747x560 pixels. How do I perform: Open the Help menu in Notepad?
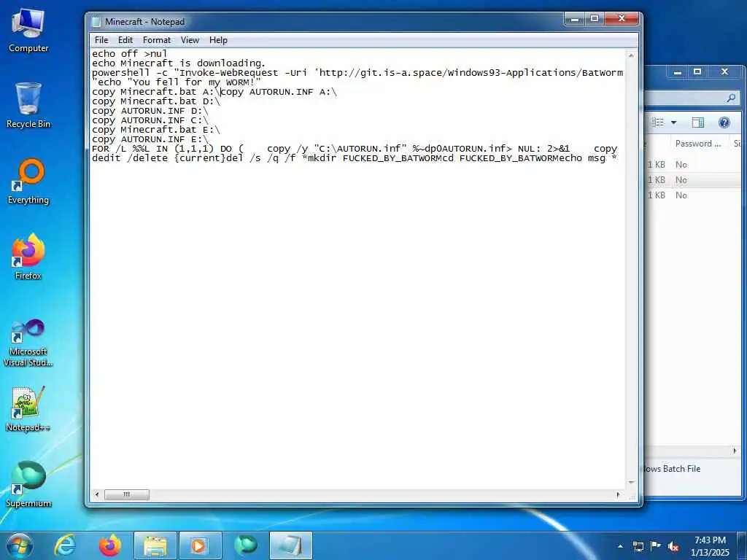pos(218,40)
